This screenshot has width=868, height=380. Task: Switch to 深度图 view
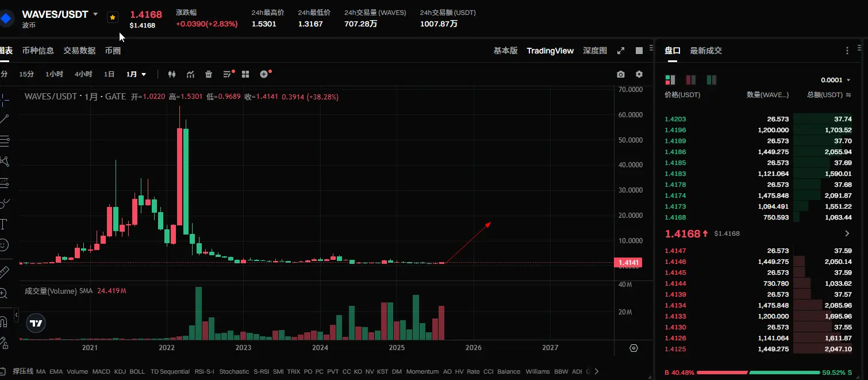(595, 51)
